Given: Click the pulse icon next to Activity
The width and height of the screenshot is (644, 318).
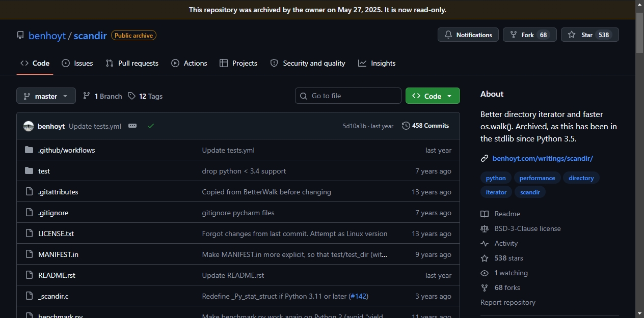Looking at the screenshot, I should [x=485, y=243].
